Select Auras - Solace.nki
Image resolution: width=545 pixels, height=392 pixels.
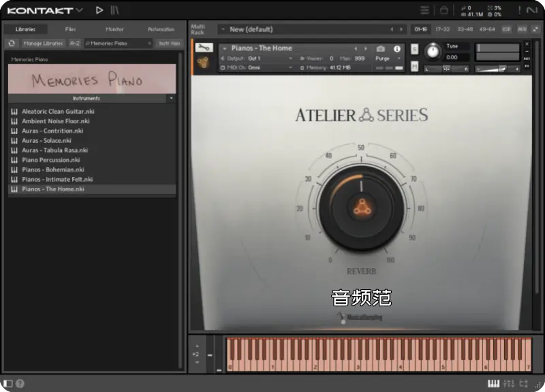(92, 141)
